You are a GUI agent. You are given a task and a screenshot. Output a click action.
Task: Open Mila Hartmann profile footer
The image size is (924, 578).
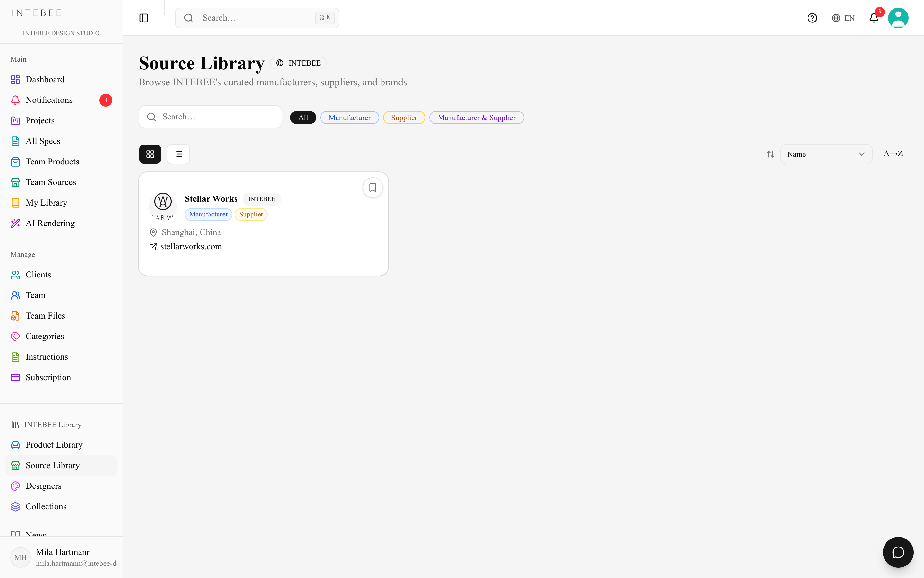(x=61, y=557)
